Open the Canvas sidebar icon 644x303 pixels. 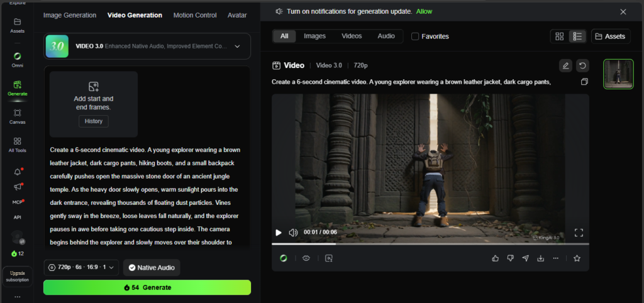pos(17,116)
